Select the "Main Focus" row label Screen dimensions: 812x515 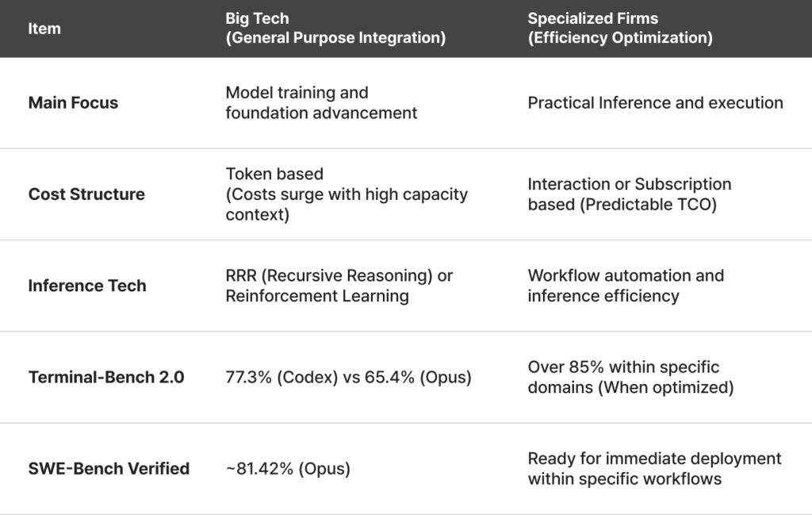(73, 103)
